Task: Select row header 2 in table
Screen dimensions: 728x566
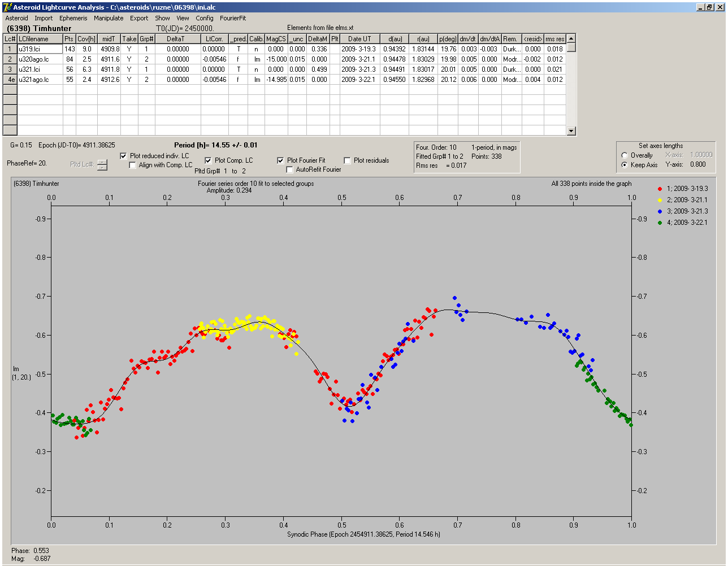Action: click(10, 59)
